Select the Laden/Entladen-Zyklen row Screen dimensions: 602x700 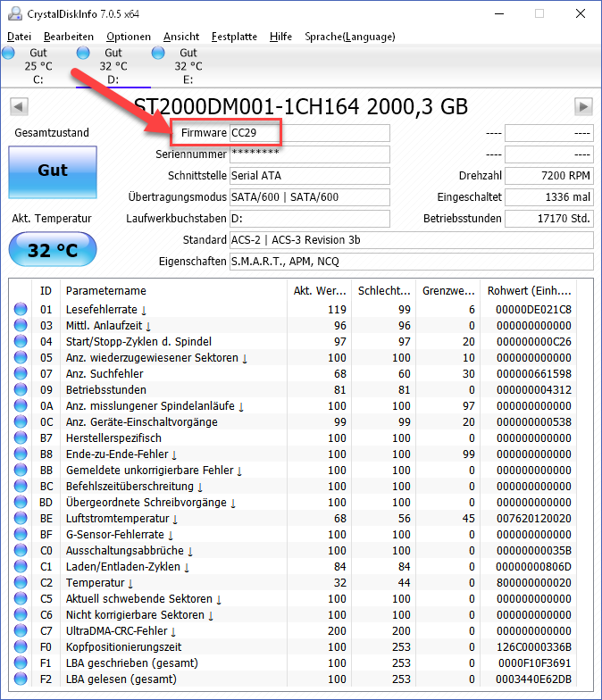(x=293, y=566)
